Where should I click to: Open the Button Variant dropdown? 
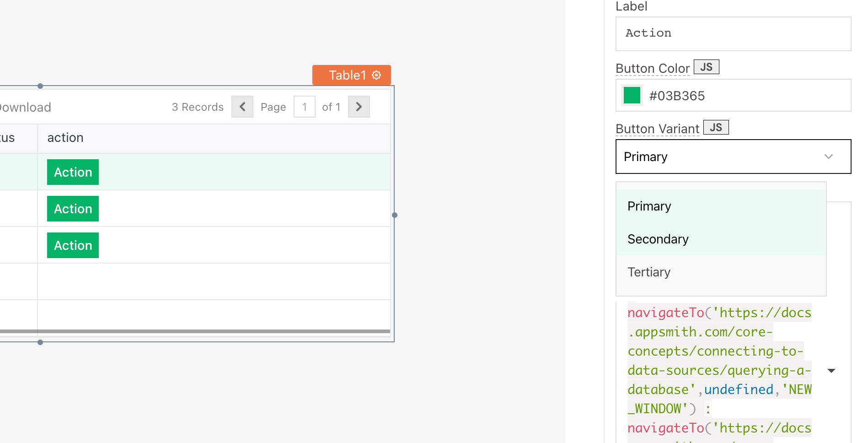pyautogui.click(x=733, y=157)
